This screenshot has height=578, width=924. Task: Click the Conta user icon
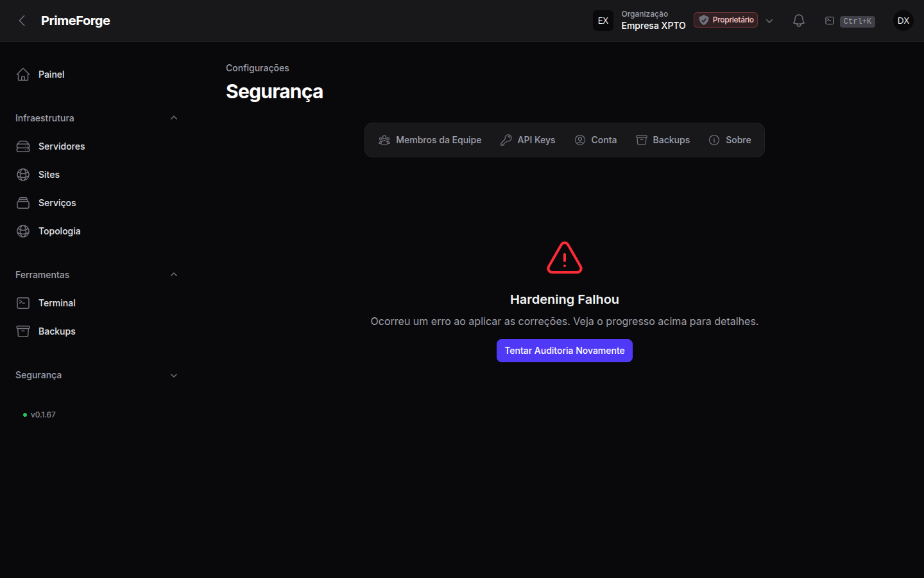pos(580,140)
